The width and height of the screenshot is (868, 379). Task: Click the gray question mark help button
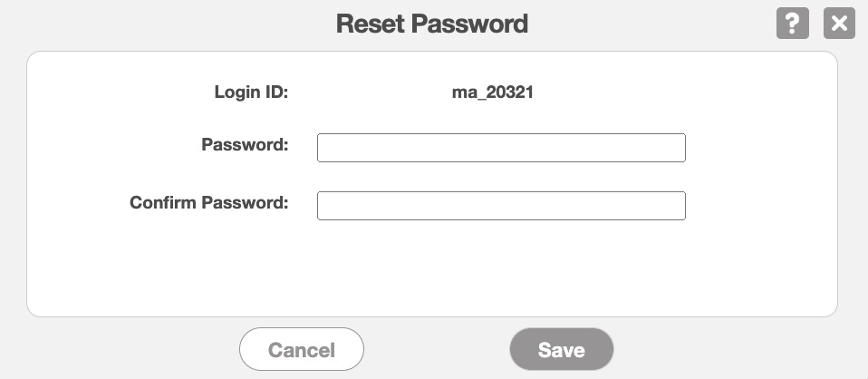point(792,24)
